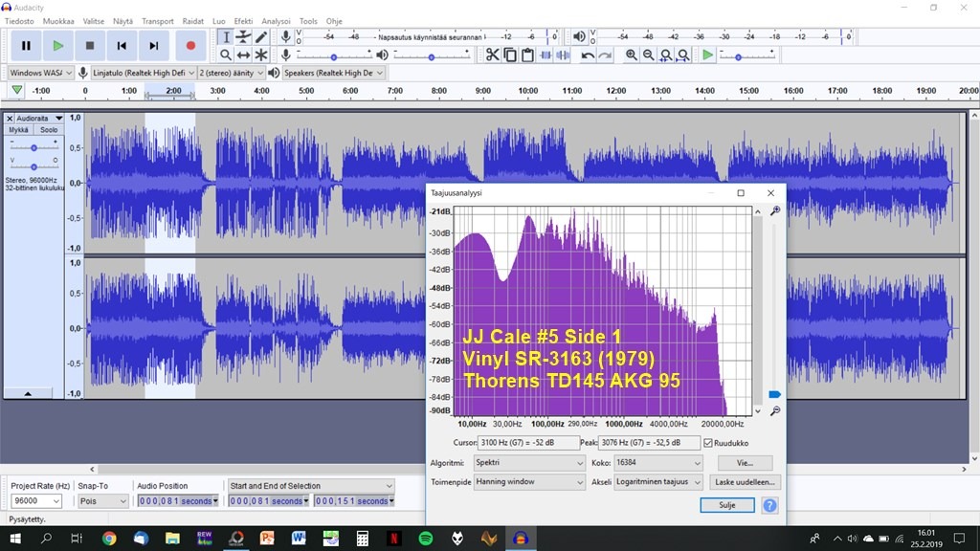Select the Draw (pencil) tool

pos(261,37)
